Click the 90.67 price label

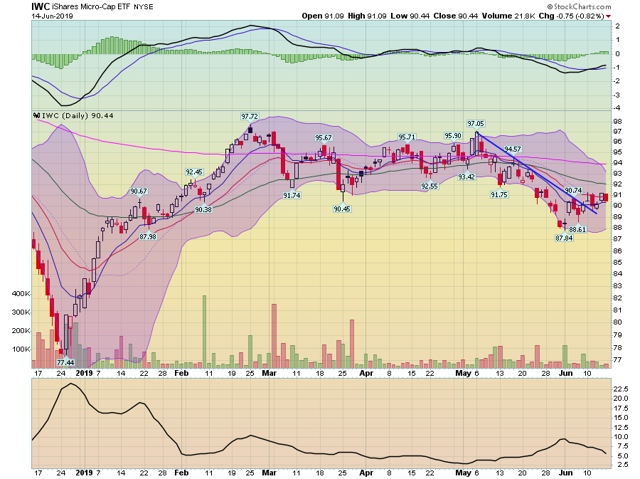tap(139, 191)
